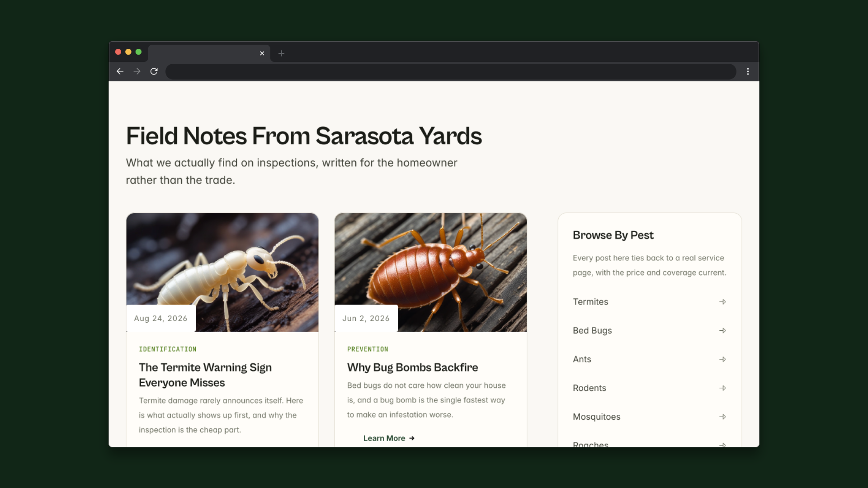The height and width of the screenshot is (488, 868).
Task: Click the Field Notes From Sarasota Yards heading
Action: click(x=304, y=136)
